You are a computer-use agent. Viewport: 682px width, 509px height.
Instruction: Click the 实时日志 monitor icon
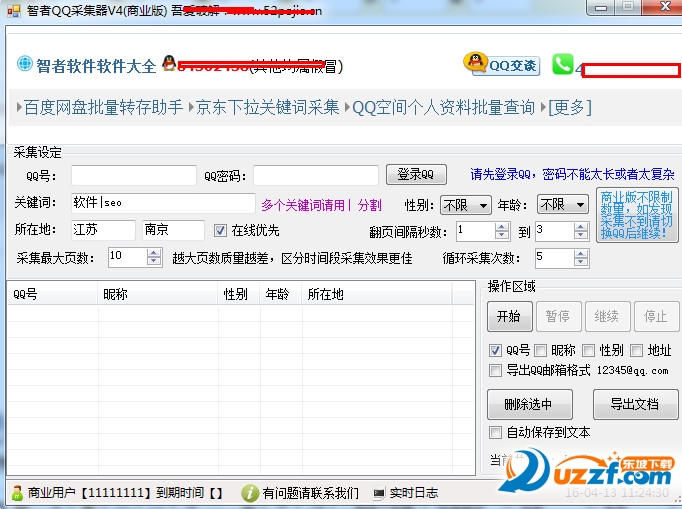click(x=379, y=493)
